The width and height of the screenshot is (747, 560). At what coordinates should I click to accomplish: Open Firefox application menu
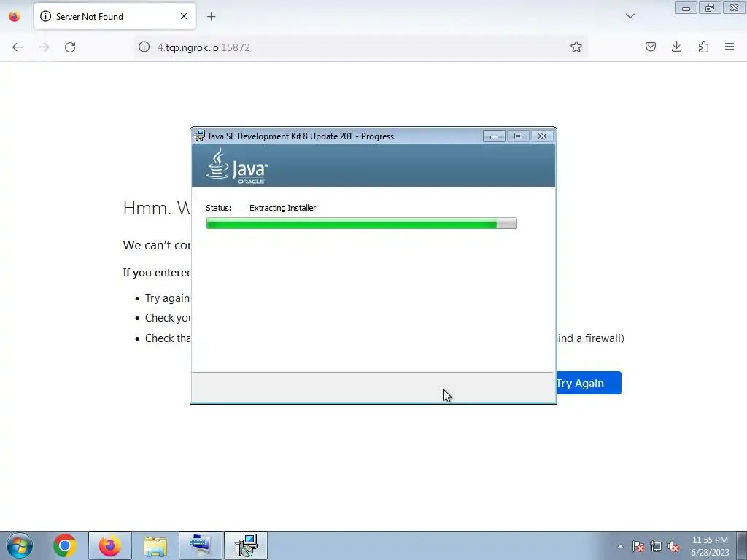(x=729, y=47)
